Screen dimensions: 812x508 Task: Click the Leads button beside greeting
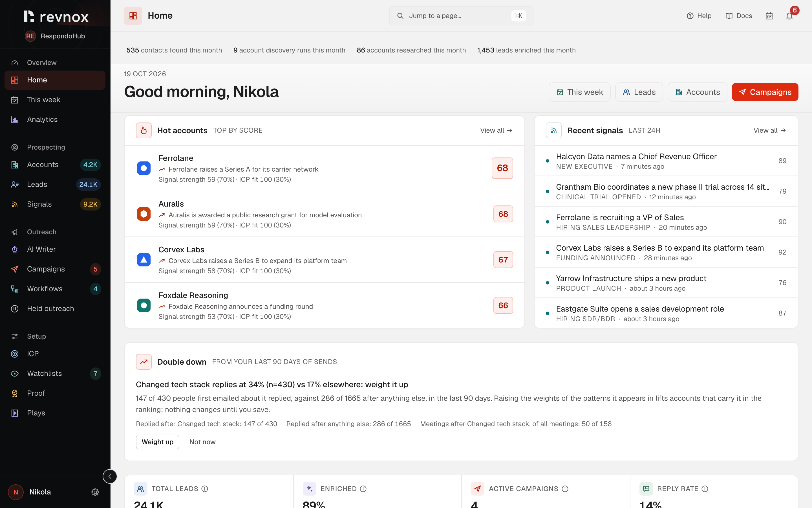(x=639, y=92)
